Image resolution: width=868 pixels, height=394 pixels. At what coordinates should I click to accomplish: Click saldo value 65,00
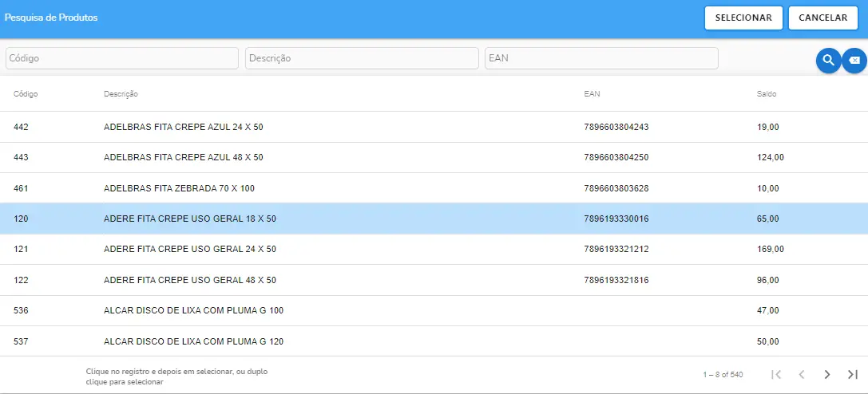[768, 219]
